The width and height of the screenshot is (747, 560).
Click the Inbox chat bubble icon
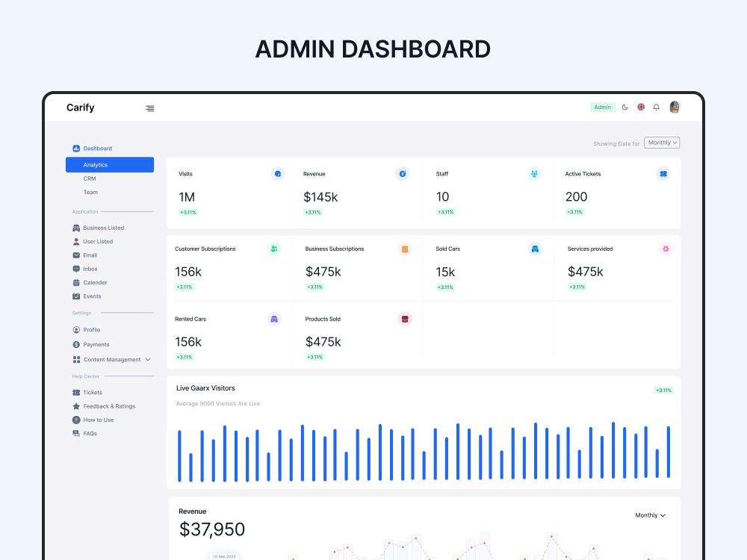(76, 269)
